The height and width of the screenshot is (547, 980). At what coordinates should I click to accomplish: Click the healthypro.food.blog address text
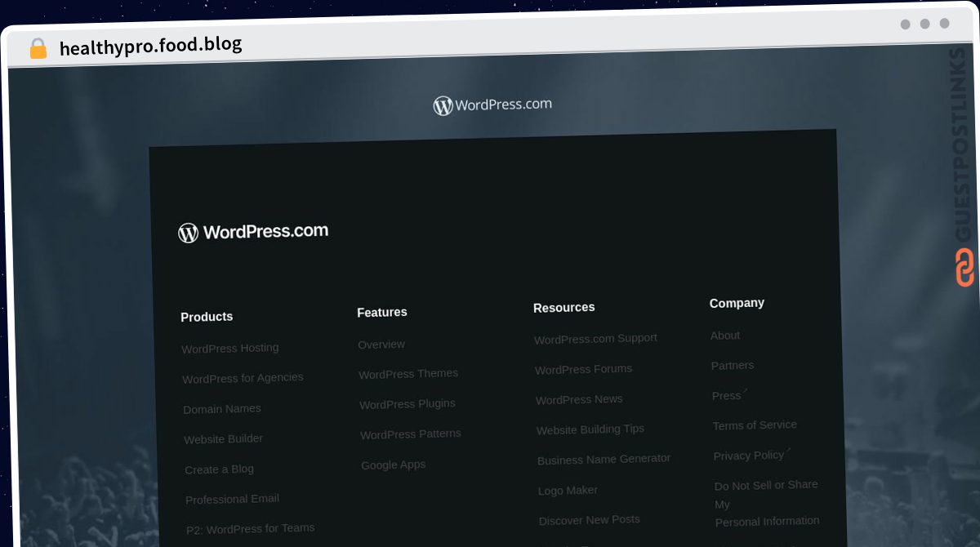[151, 46]
